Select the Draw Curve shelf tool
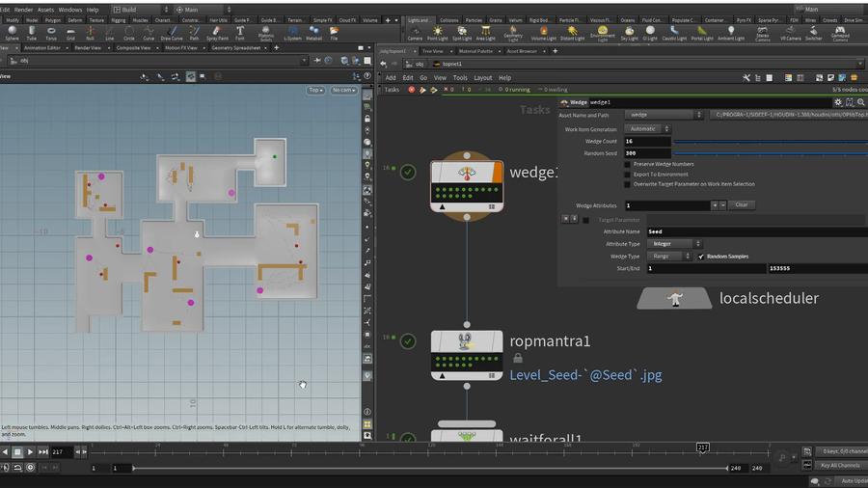 172,33
